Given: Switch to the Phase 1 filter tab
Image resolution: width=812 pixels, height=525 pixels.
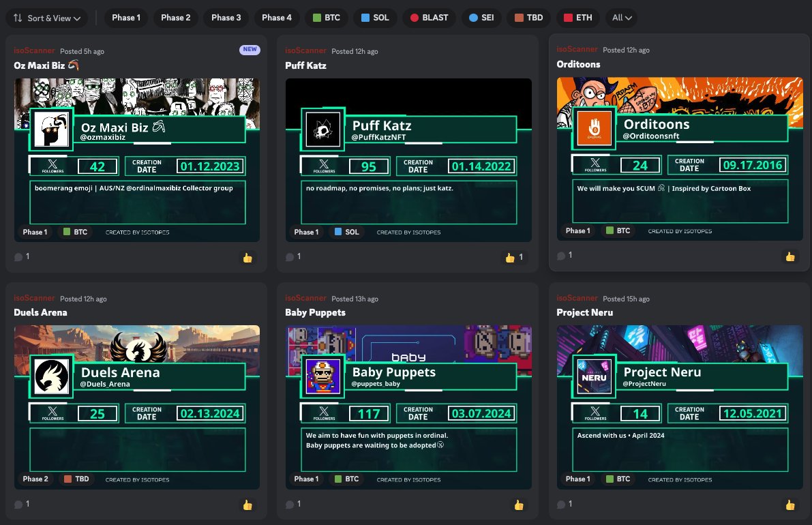Looking at the screenshot, I should [x=125, y=18].
